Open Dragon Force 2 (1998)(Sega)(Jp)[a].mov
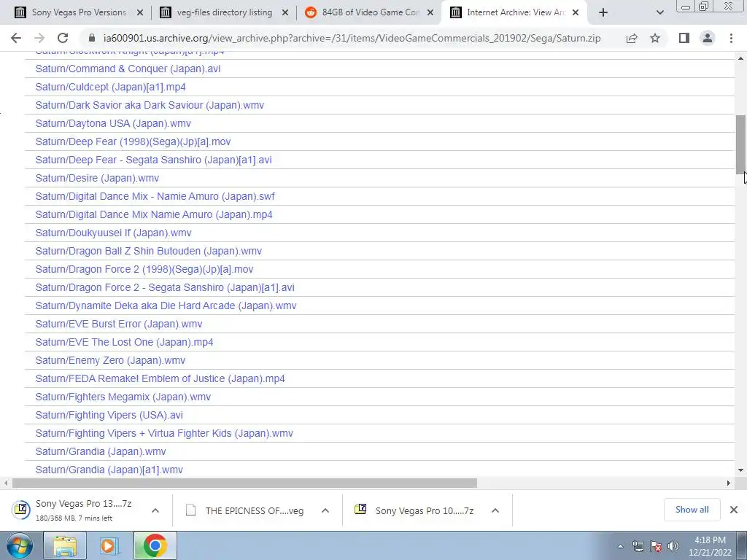Viewport: 747px width, 560px height. click(x=144, y=270)
